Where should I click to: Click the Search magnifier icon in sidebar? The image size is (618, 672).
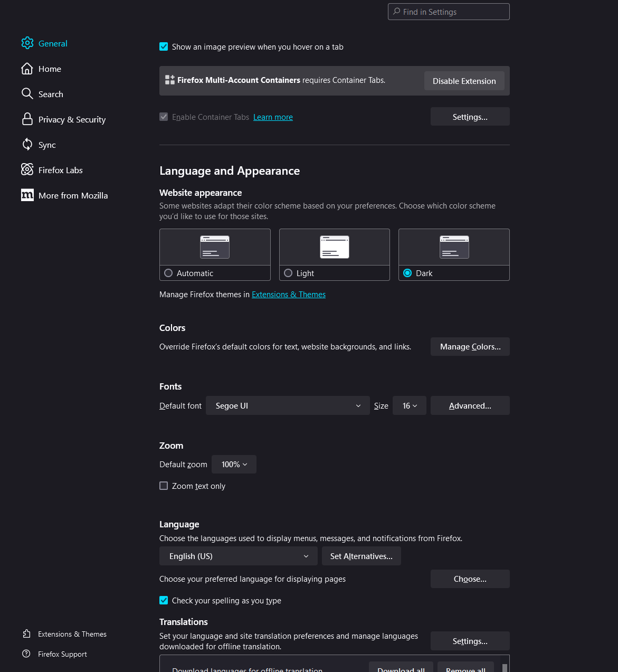[27, 94]
